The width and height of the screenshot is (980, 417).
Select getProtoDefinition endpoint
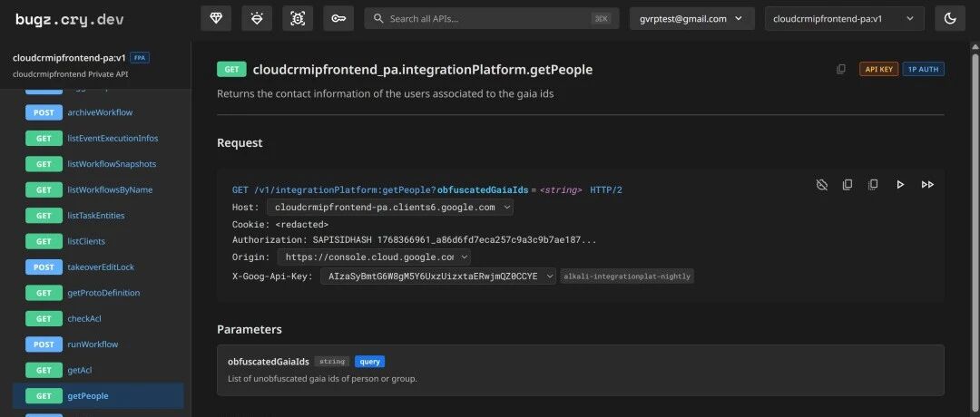[x=103, y=293]
